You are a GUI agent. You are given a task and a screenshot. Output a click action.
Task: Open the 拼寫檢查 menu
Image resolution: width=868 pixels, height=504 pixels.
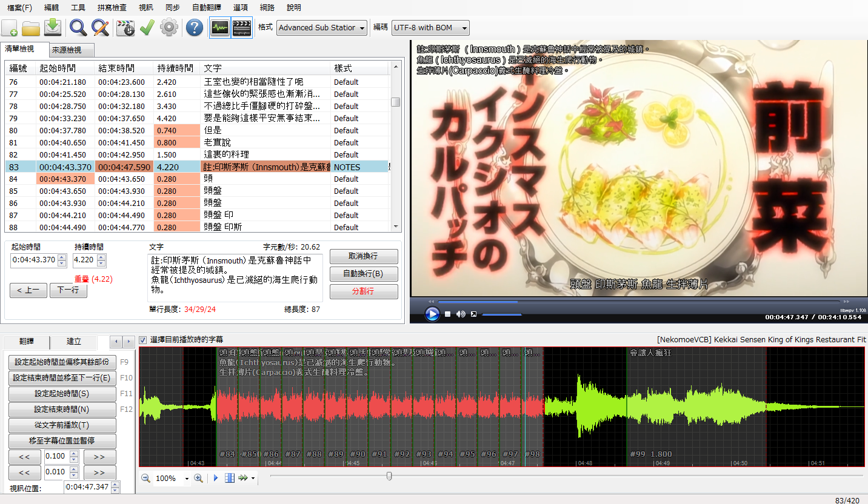[112, 8]
